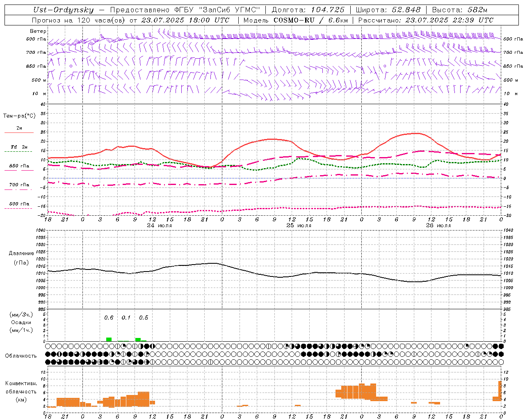Click the green precipitation bar under 0.6
The image size is (525, 420).
coord(109,339)
